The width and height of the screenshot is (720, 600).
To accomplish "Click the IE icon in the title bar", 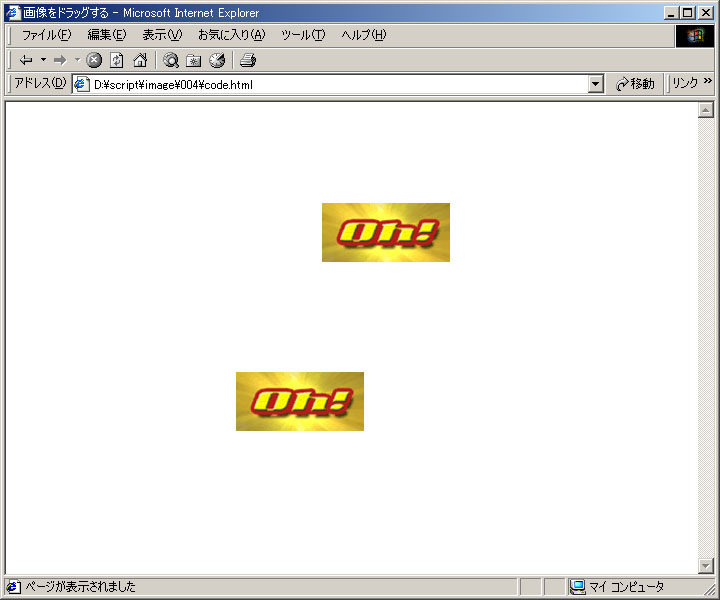I will click(x=14, y=12).
